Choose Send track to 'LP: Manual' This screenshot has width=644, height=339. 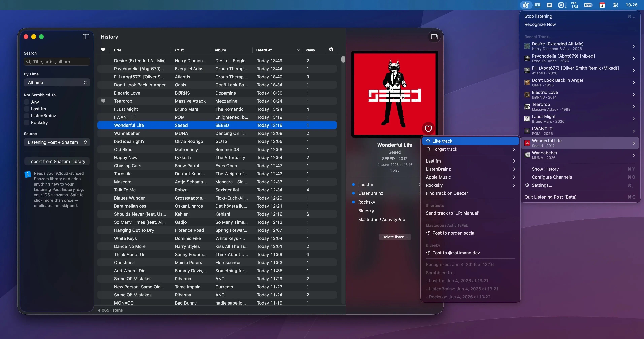[470, 213]
